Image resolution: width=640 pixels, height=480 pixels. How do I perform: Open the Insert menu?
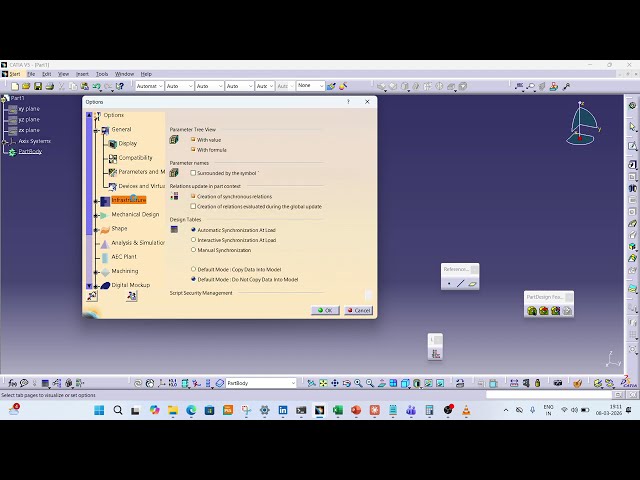(x=82, y=74)
